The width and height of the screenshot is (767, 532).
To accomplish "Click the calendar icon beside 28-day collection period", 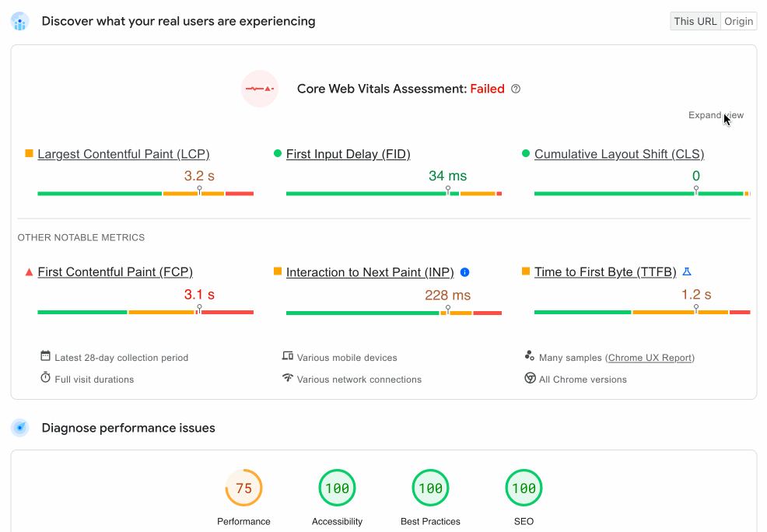I will point(45,356).
